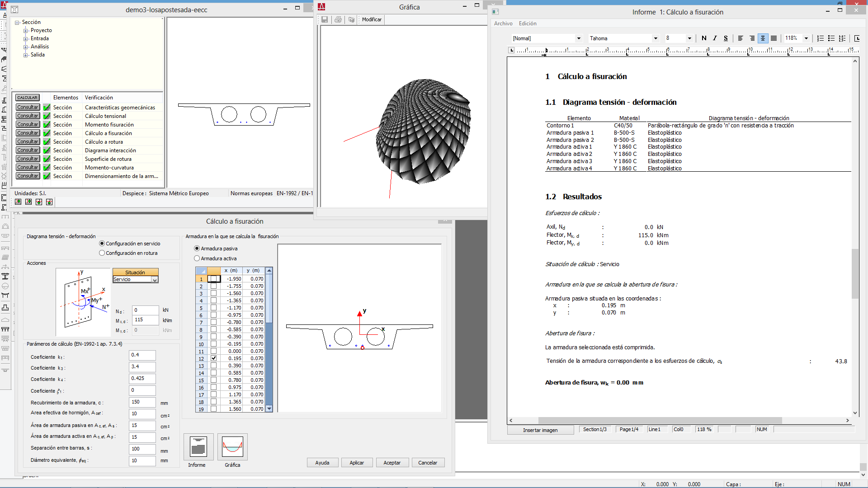Insert numbered list in report
Screen dimensions: 868x488
point(821,38)
